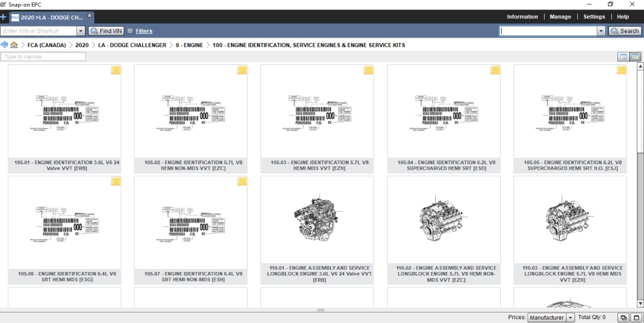Select LA - DODGE CHALLENGER breadcrumb
Viewport: 644px width, 323px height.
coord(132,45)
